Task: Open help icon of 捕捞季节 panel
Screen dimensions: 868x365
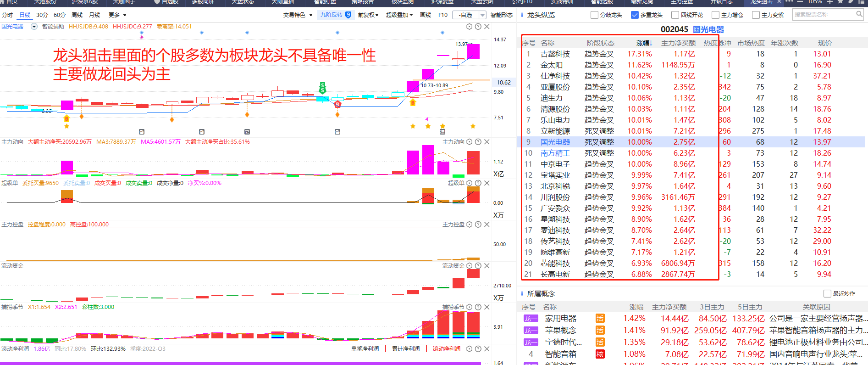Action: pos(478,307)
